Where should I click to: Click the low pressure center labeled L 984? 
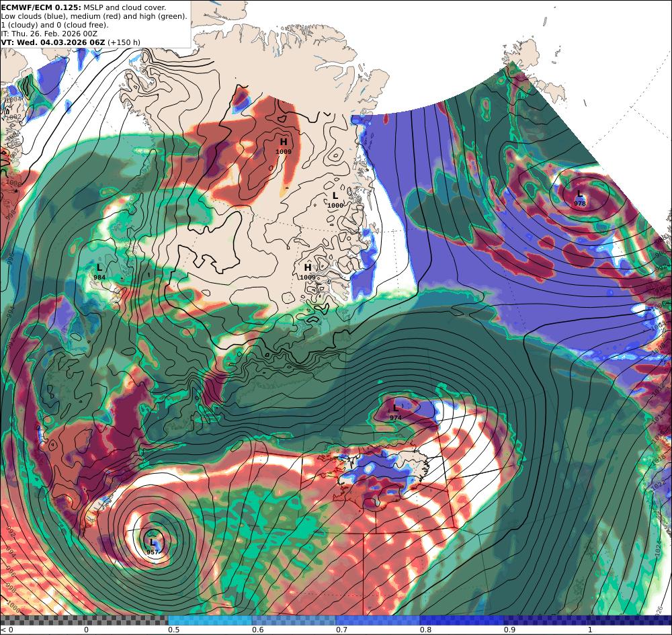click(99, 271)
